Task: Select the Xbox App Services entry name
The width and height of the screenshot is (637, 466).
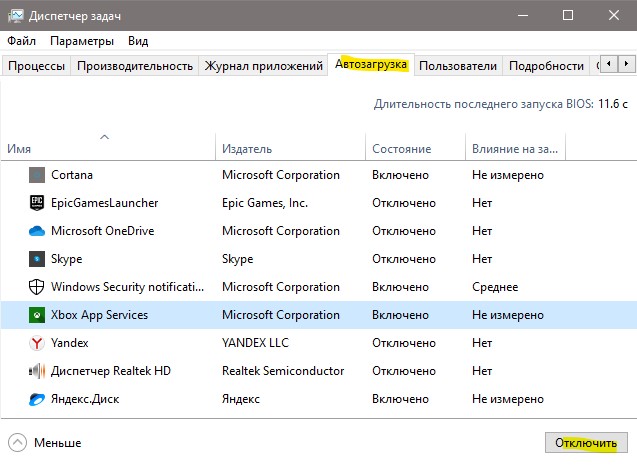Action: (99, 315)
